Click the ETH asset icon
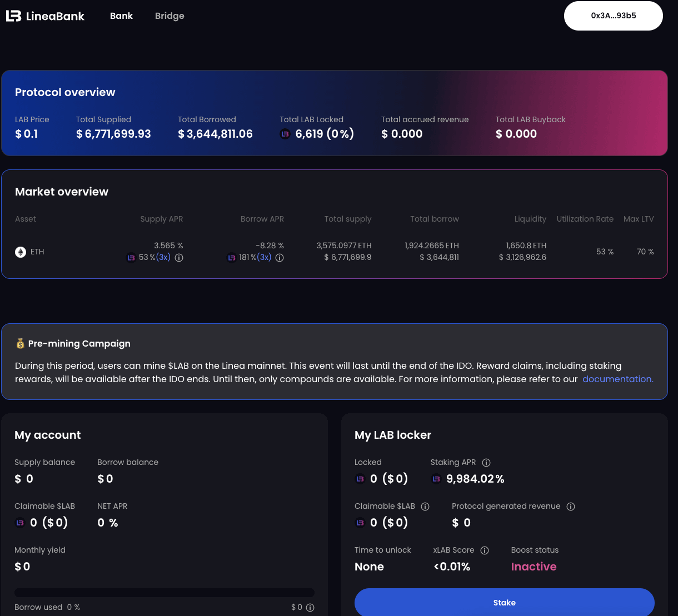Image resolution: width=678 pixels, height=616 pixels. tap(21, 252)
